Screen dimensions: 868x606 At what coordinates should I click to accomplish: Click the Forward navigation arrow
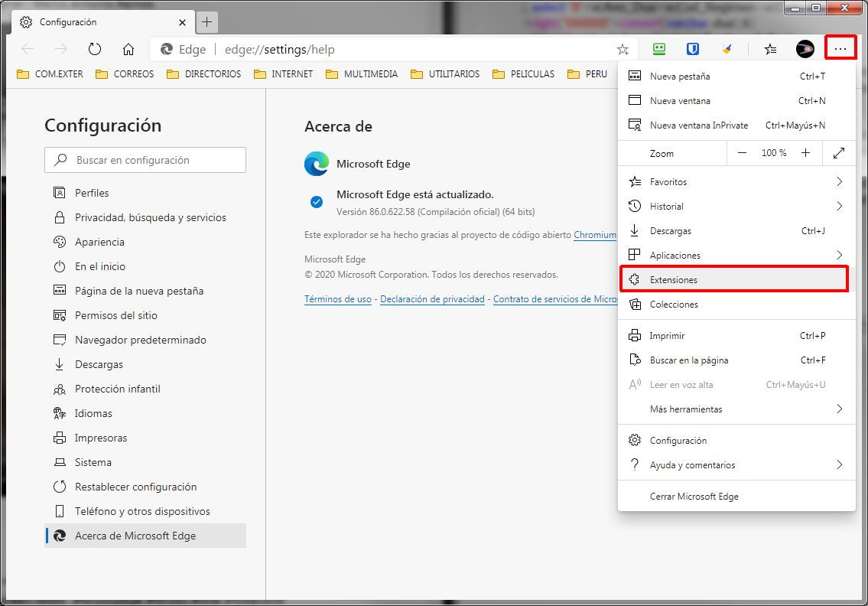pos(61,49)
